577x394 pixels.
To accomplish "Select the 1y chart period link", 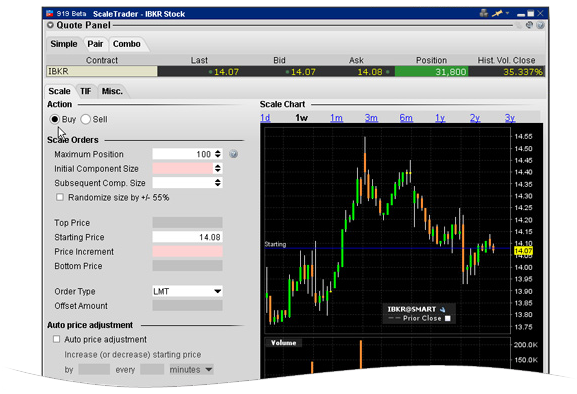I will [x=440, y=118].
